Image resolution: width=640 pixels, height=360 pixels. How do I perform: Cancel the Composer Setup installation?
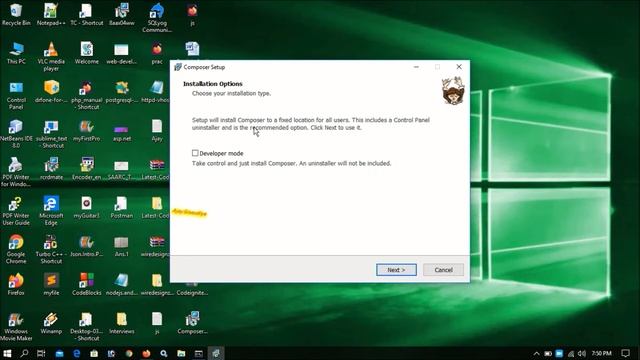443,270
